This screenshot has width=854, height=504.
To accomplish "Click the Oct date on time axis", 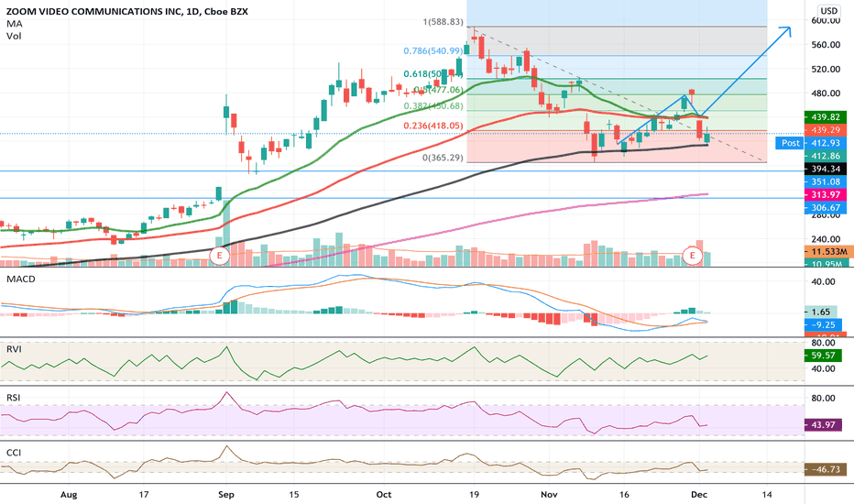I will pos(384,495).
